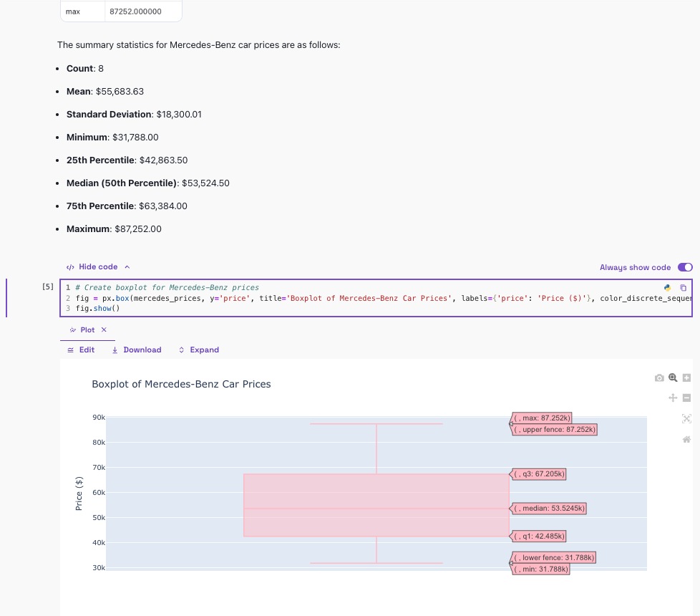Click the Edit button under the plot tab
This screenshot has width=700, height=616.
[x=80, y=350]
